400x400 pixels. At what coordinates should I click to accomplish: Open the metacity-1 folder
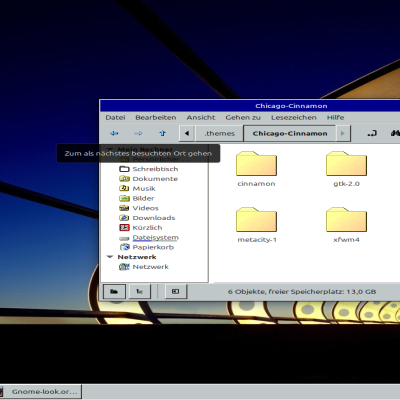click(256, 225)
